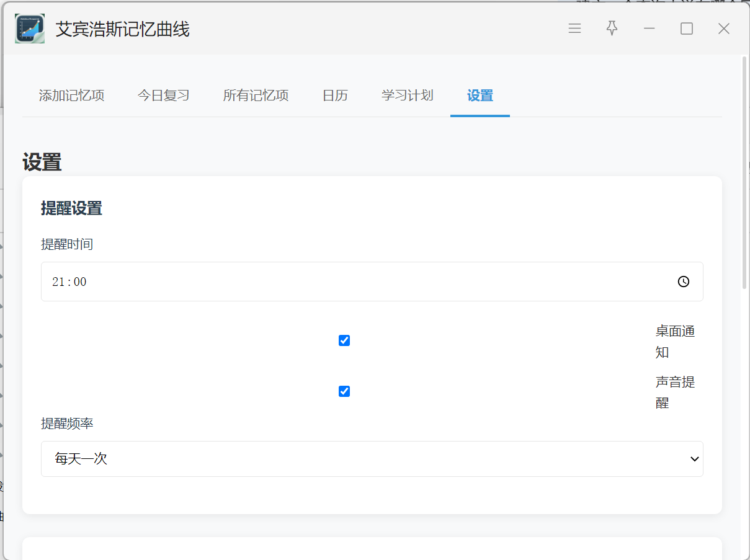Click the Ebbinghaus app logo icon
This screenshot has width=750, height=560.
pyautogui.click(x=30, y=29)
